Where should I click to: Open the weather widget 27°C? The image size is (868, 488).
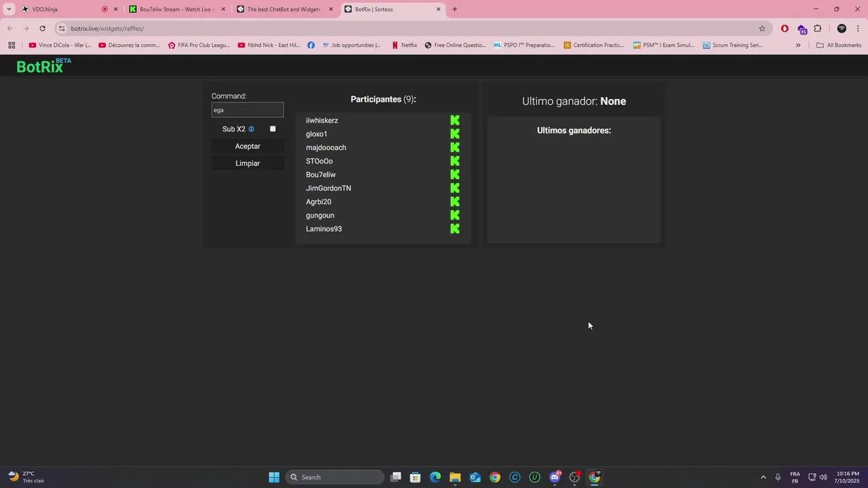(x=27, y=477)
